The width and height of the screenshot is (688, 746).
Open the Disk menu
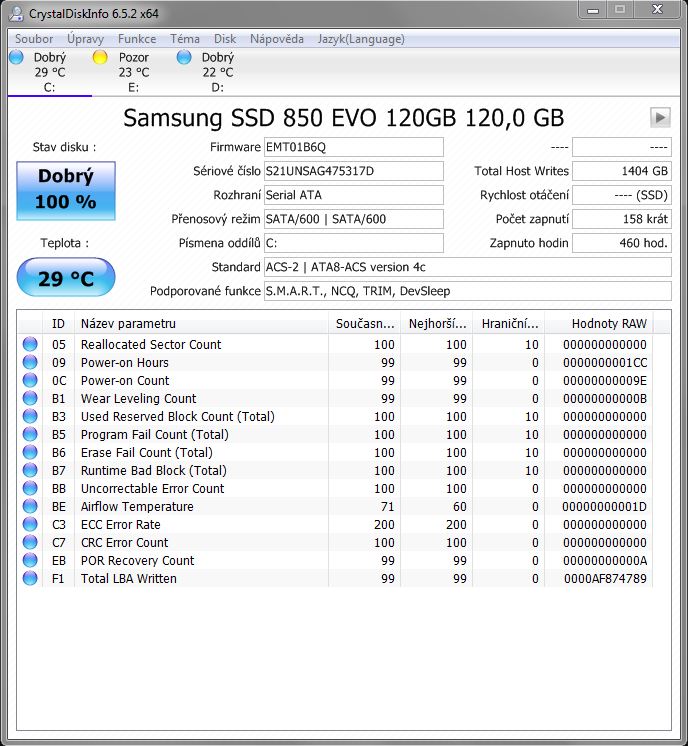[225, 39]
